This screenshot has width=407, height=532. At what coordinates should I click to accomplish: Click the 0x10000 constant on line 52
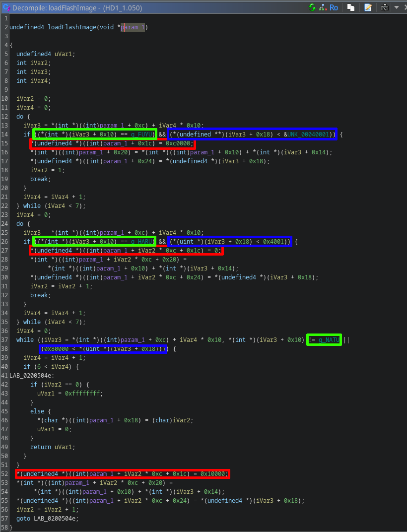click(x=213, y=474)
